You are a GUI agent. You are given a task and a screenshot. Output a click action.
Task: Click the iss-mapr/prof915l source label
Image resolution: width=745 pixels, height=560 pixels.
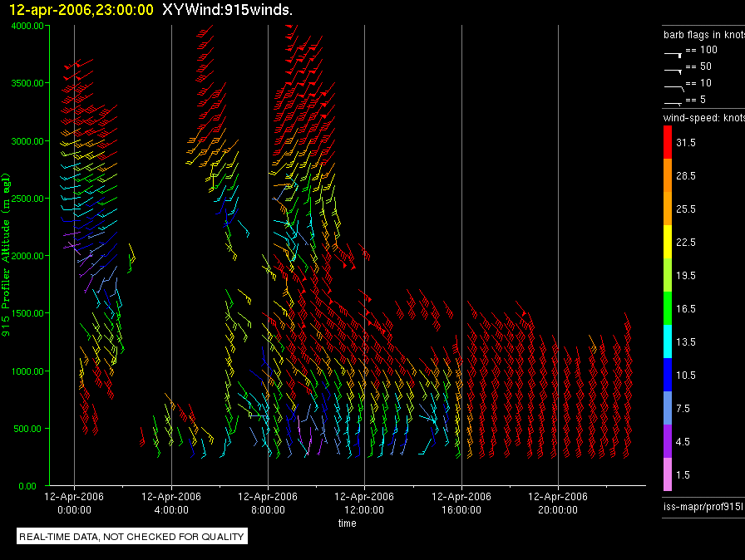pos(702,506)
